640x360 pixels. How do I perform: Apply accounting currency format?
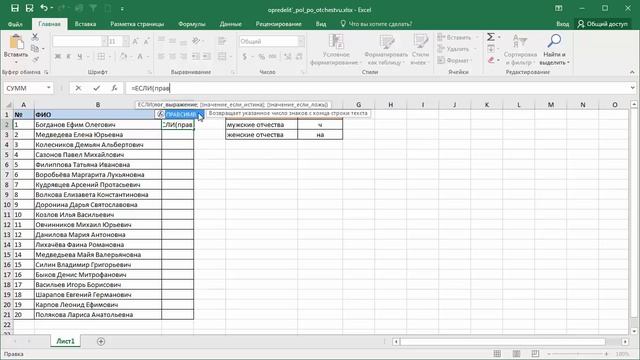[244, 56]
